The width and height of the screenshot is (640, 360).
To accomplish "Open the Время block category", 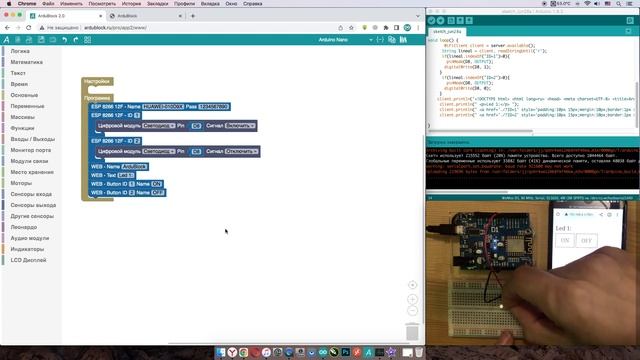I will pyautogui.click(x=19, y=84).
